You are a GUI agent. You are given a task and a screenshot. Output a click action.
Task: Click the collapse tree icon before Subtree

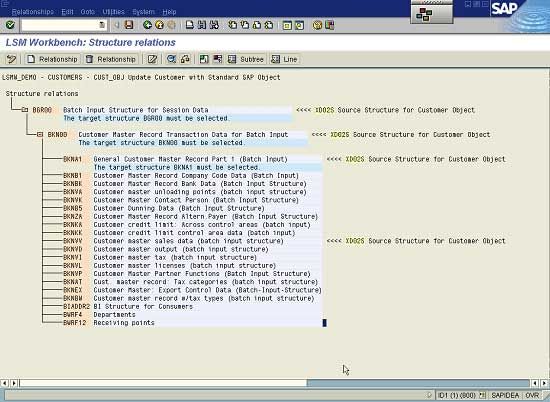click(x=218, y=59)
